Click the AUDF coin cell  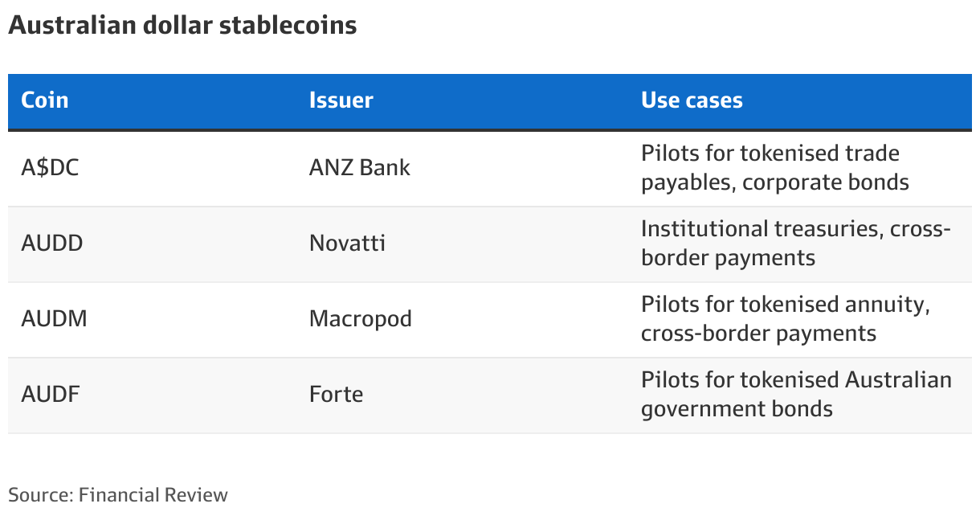pyautogui.click(x=50, y=395)
